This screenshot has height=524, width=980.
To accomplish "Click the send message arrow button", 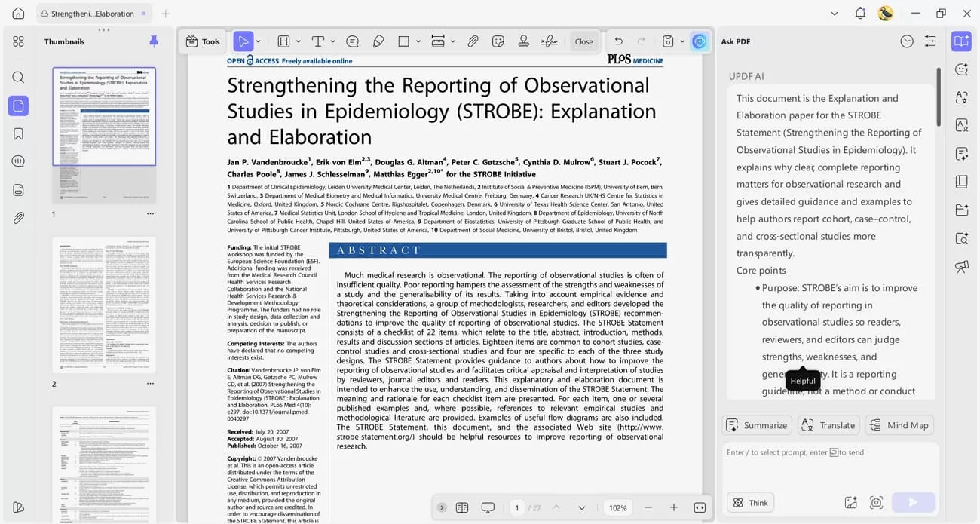I will (913, 503).
